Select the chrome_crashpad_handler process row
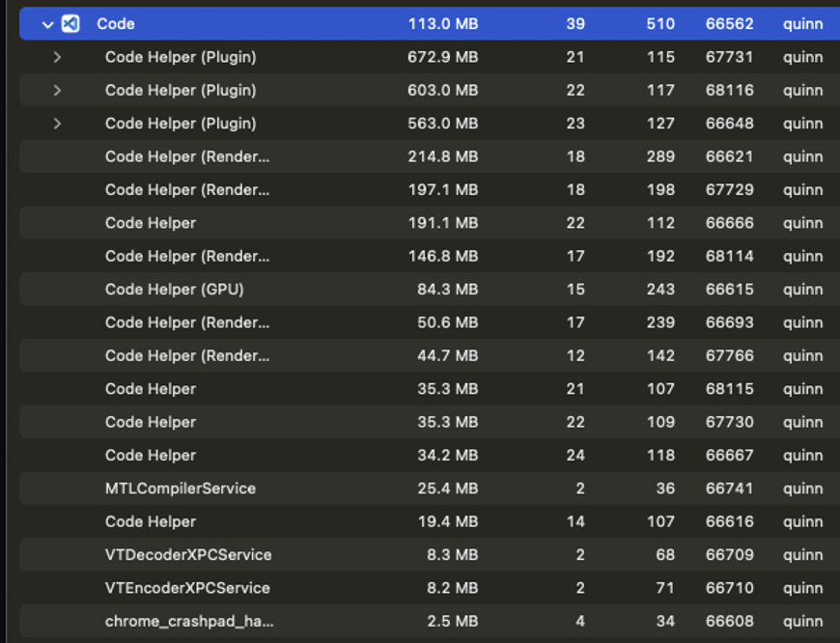Screen dimensions: 840x643 coord(187,621)
